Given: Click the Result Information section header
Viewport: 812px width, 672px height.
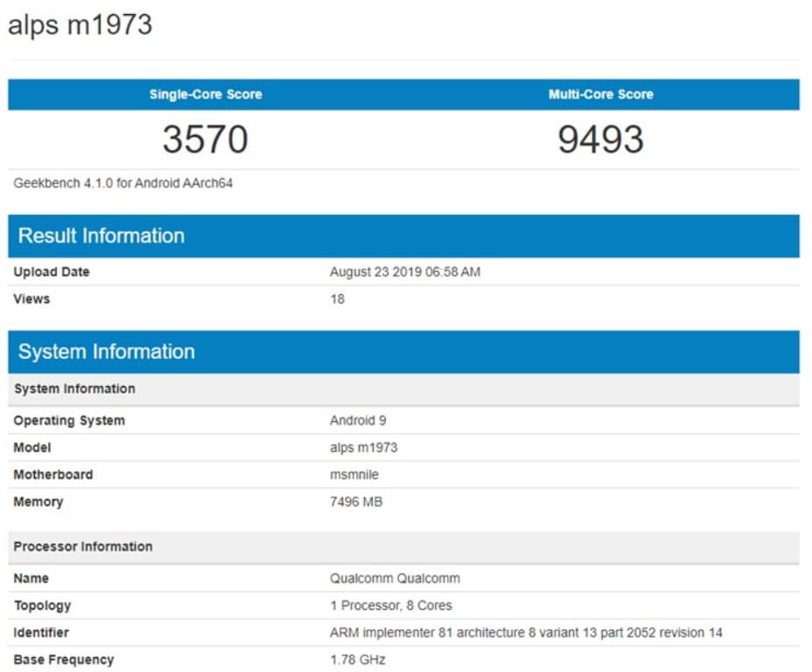Looking at the screenshot, I should (x=404, y=236).
